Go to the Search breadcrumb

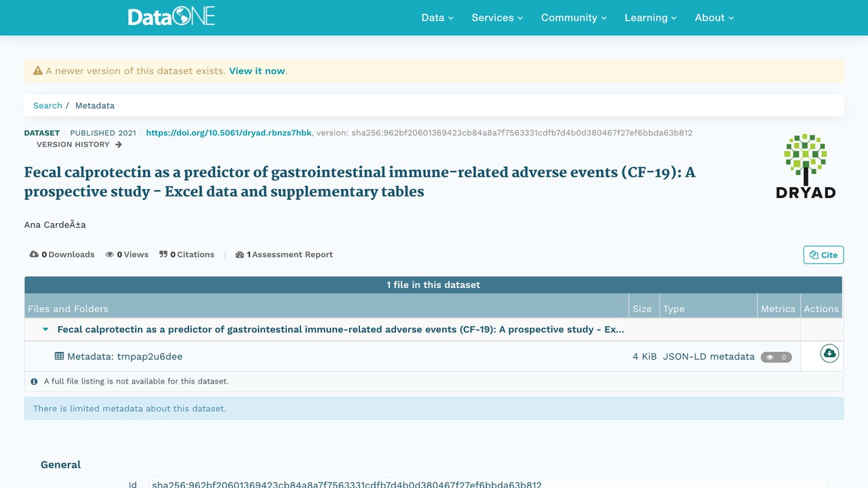point(47,106)
